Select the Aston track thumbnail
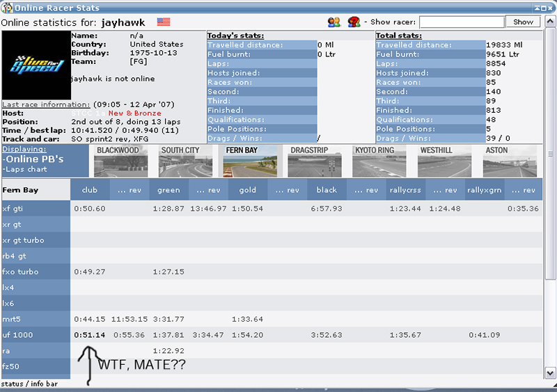 [510, 161]
